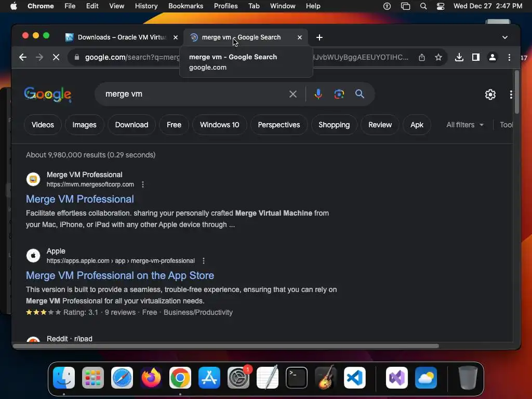Screen dimensions: 532x399
Task: Open System Settings from the Dock
Action: (238, 378)
